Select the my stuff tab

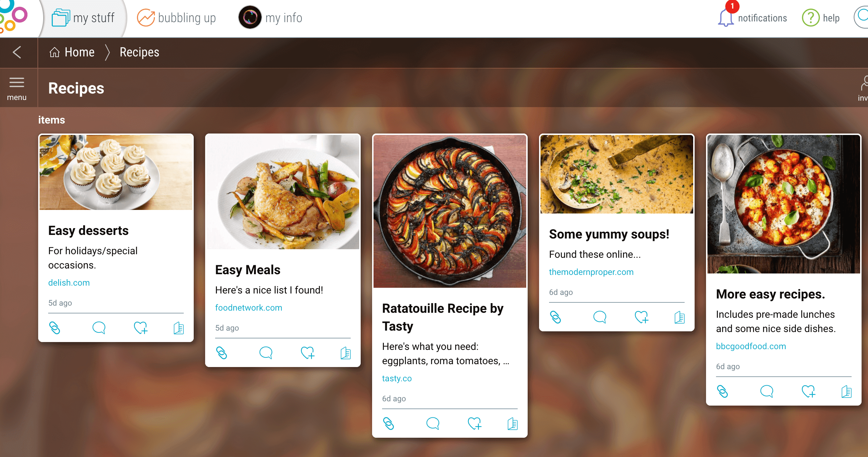(x=83, y=18)
